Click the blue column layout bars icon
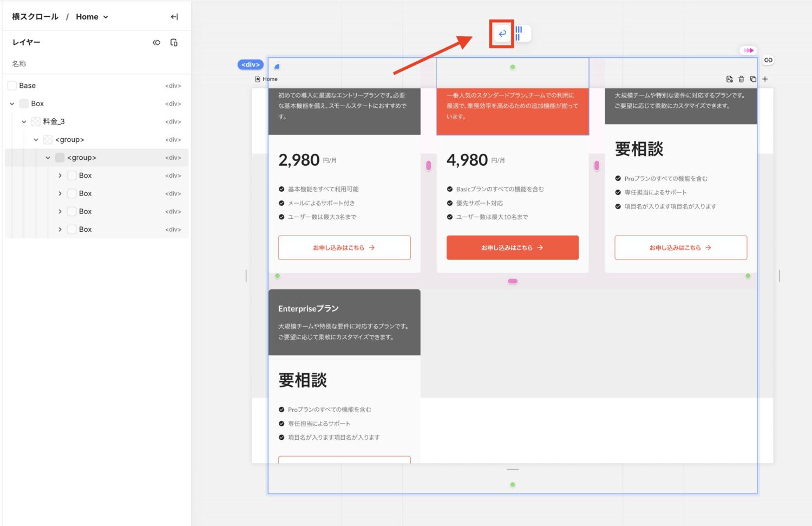Screen dimensions: 812x526 pyautogui.click(x=519, y=34)
